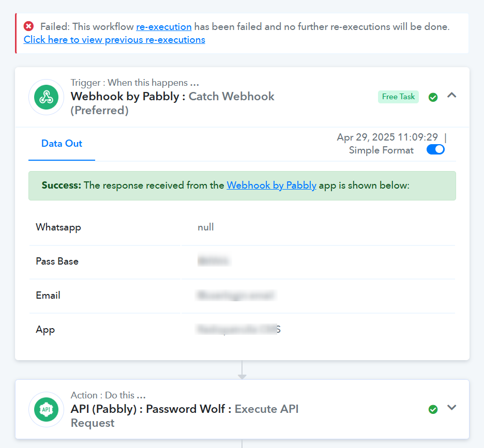Collapse the Catch Webhook trigger step
Viewport: 484px width, 448px height.
(x=451, y=96)
